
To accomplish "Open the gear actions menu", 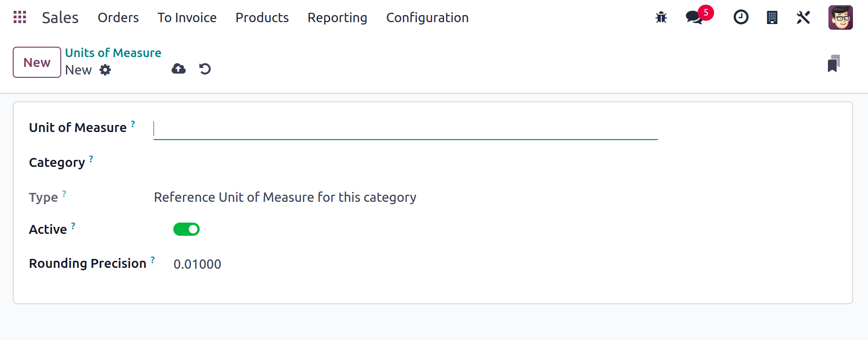I will (x=105, y=70).
